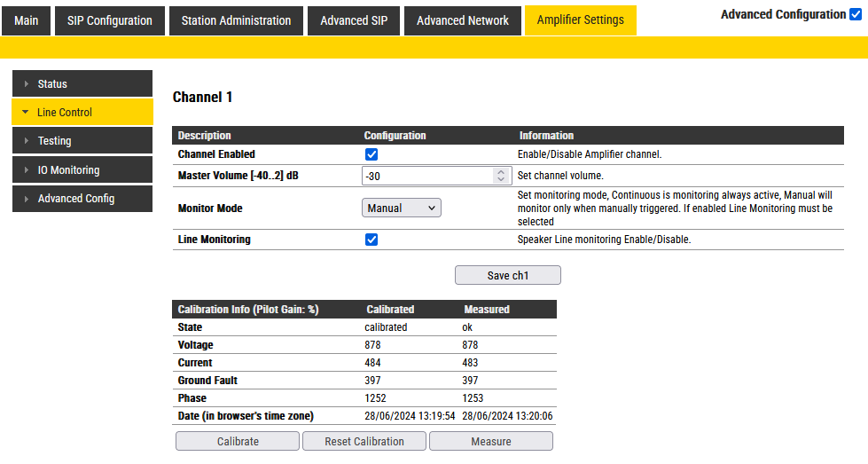
Task: Open the SIP Configuration tab
Action: pyautogui.click(x=109, y=20)
